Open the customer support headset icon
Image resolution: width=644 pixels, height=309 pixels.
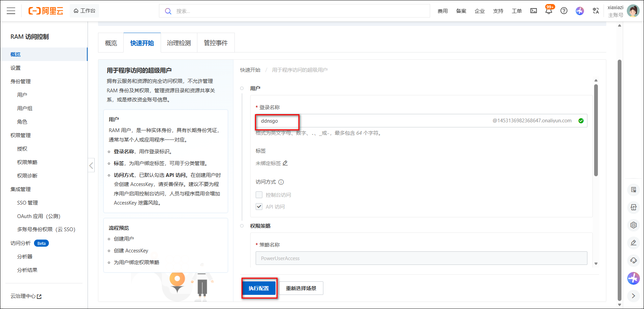(x=634, y=260)
